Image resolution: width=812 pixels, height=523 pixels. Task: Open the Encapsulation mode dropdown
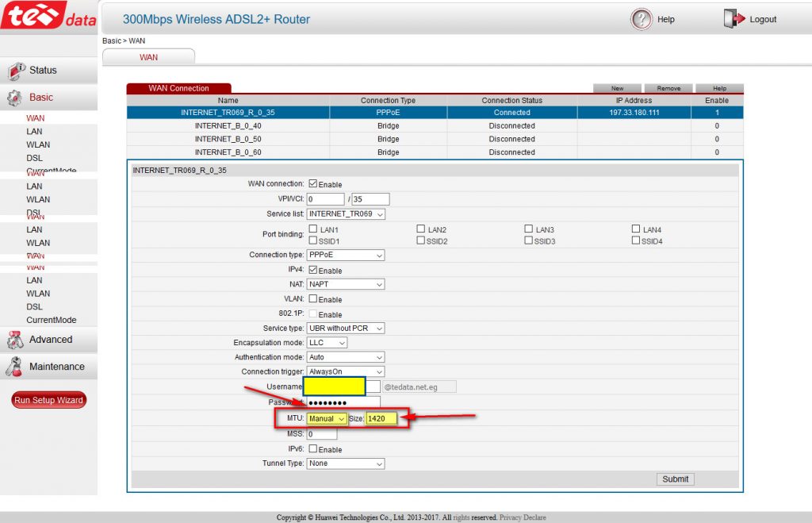pyautogui.click(x=327, y=343)
